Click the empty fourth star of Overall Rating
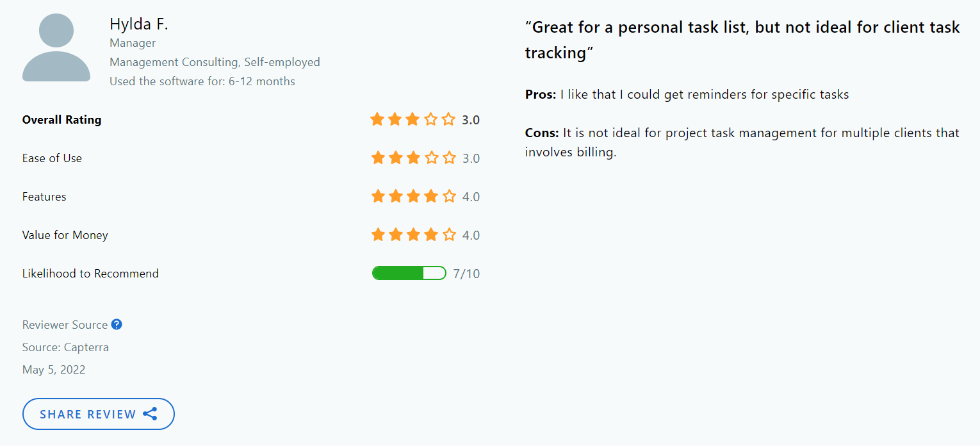The image size is (980, 446). pyautogui.click(x=431, y=119)
